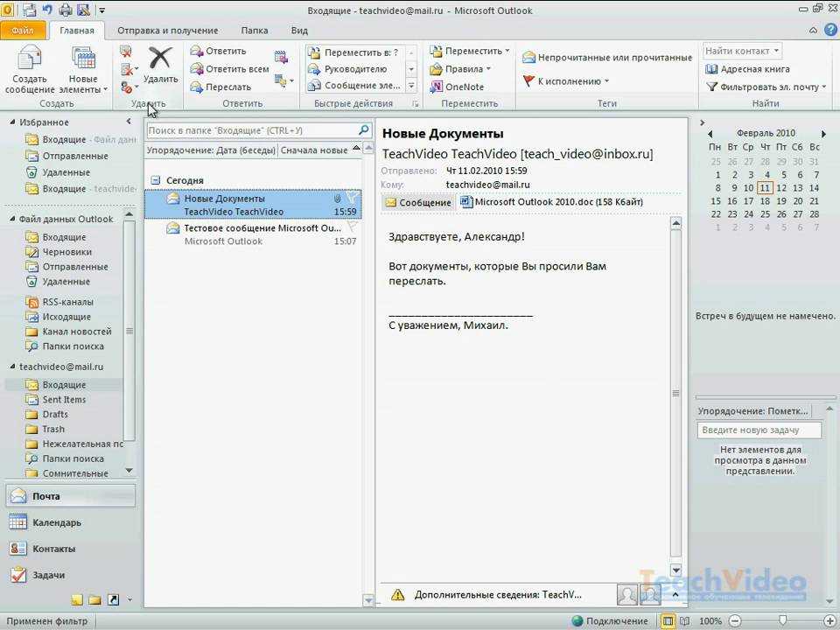The width and height of the screenshot is (840, 630).
Task: Open Contacts (Контакты) in navigation pane
Action: tap(53, 549)
